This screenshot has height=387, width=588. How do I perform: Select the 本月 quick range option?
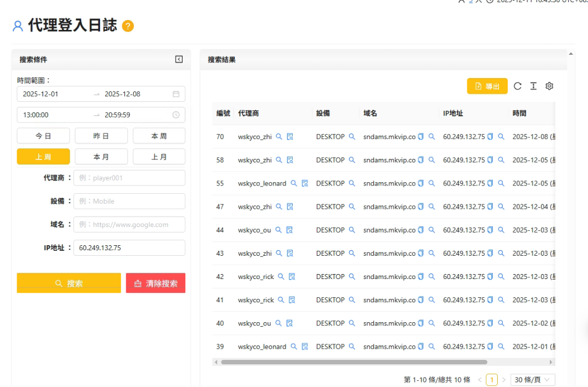[101, 157]
